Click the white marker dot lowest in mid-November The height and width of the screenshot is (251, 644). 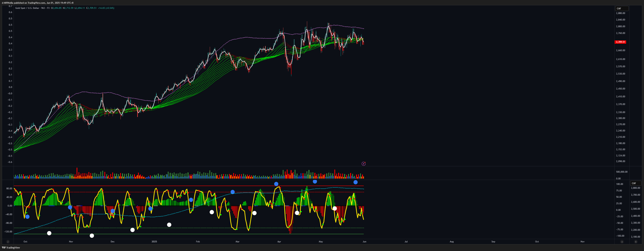tap(92, 235)
